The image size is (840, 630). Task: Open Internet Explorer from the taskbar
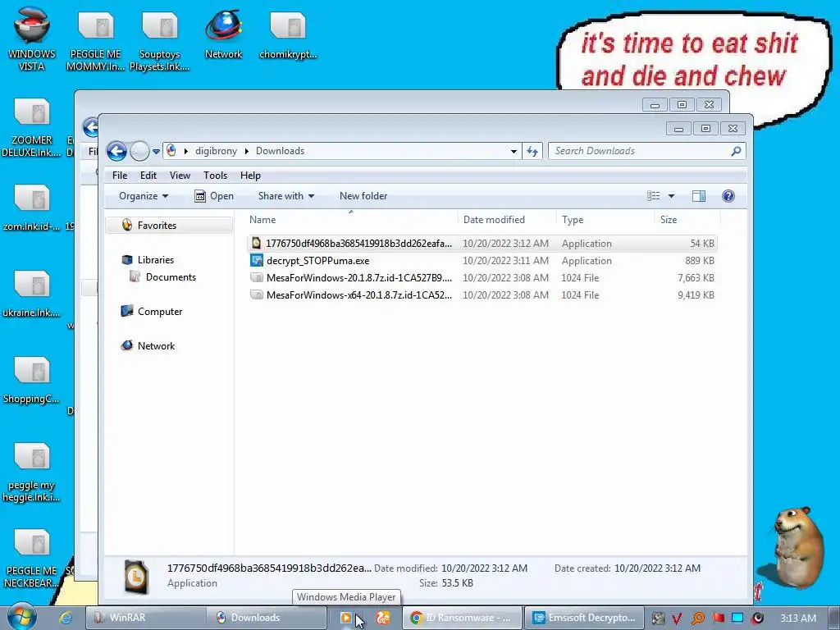click(x=66, y=618)
